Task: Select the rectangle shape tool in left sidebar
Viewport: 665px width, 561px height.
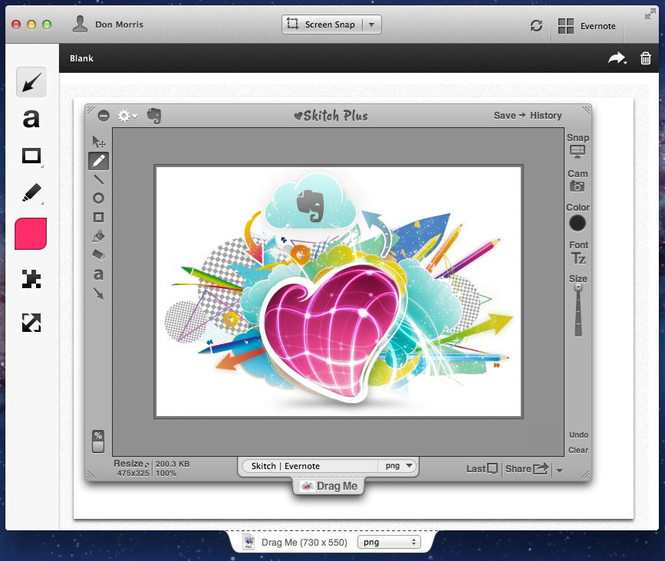Action: 32,156
